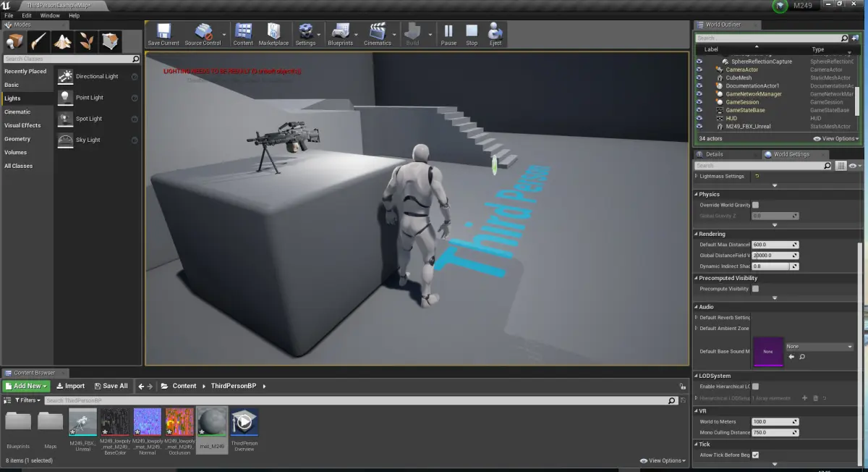Screen dimensions: 868x472
Task: Click the purple Base Sound Mix thumbnail
Action: (768, 351)
